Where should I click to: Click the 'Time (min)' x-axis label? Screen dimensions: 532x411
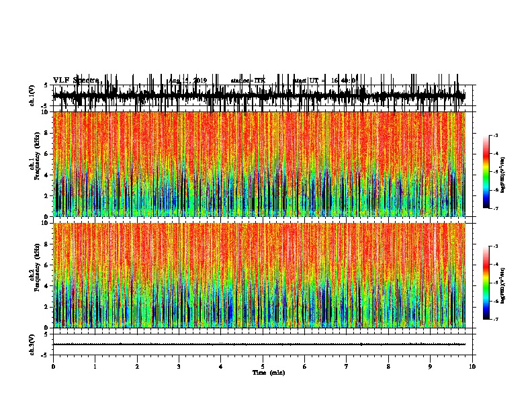click(x=269, y=373)
